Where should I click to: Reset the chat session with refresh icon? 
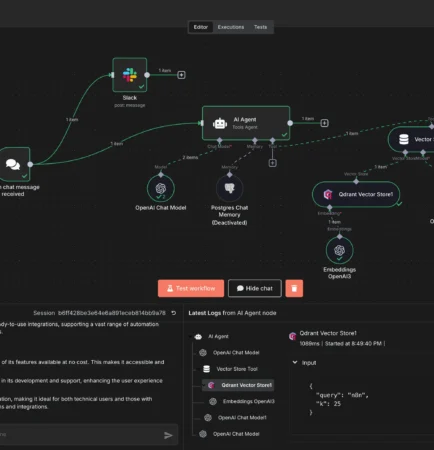174,313
